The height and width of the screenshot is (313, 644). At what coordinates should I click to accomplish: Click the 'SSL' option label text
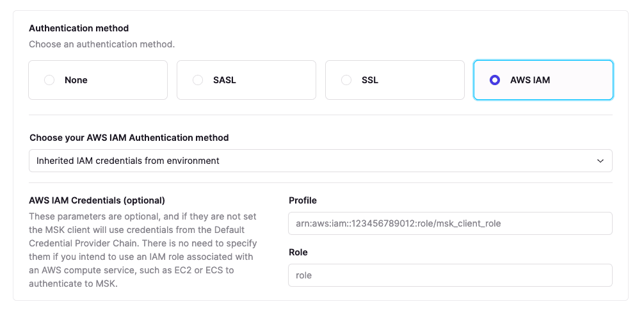pos(370,80)
